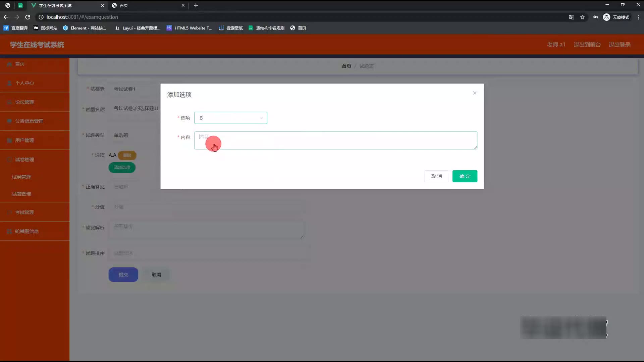The width and height of the screenshot is (644, 362).
Task: Click the 退出登录 link in header
Action: [620, 45]
